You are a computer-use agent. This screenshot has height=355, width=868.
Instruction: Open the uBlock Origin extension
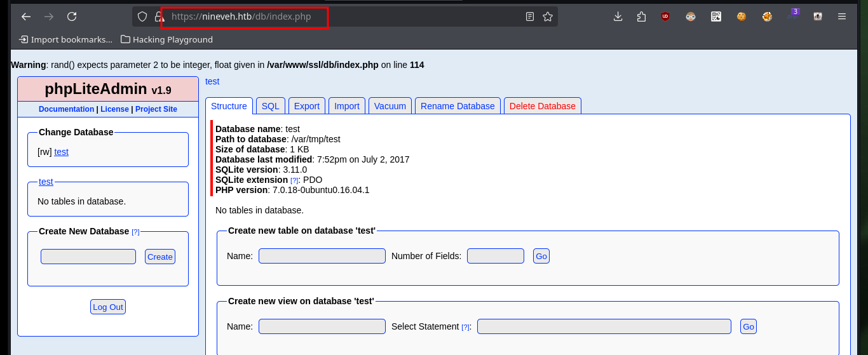click(x=665, y=17)
